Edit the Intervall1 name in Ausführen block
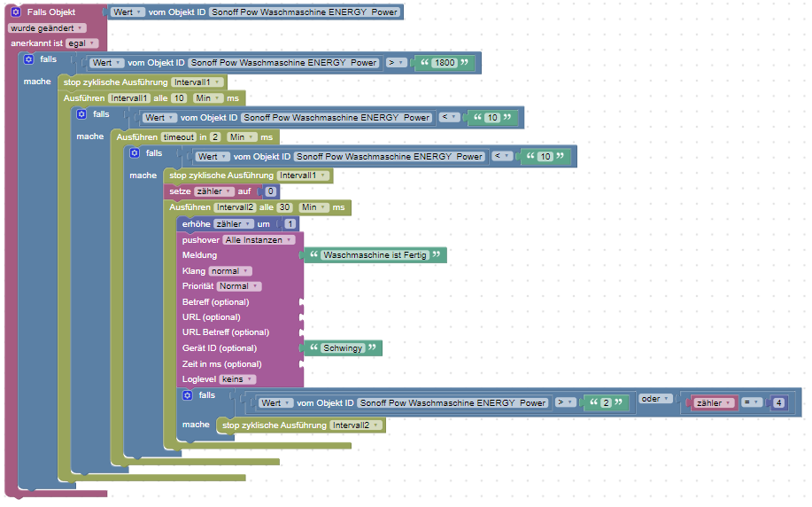The height and width of the screenshot is (507, 812). [129, 98]
